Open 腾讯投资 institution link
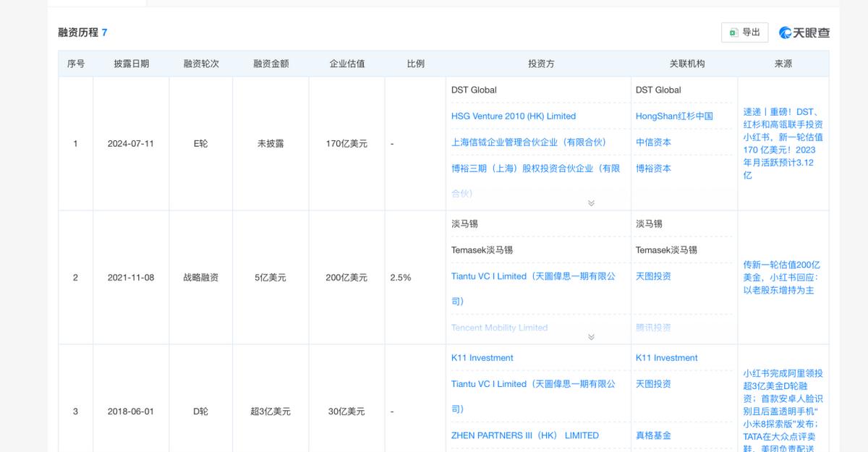The image size is (868, 452). coord(653,328)
